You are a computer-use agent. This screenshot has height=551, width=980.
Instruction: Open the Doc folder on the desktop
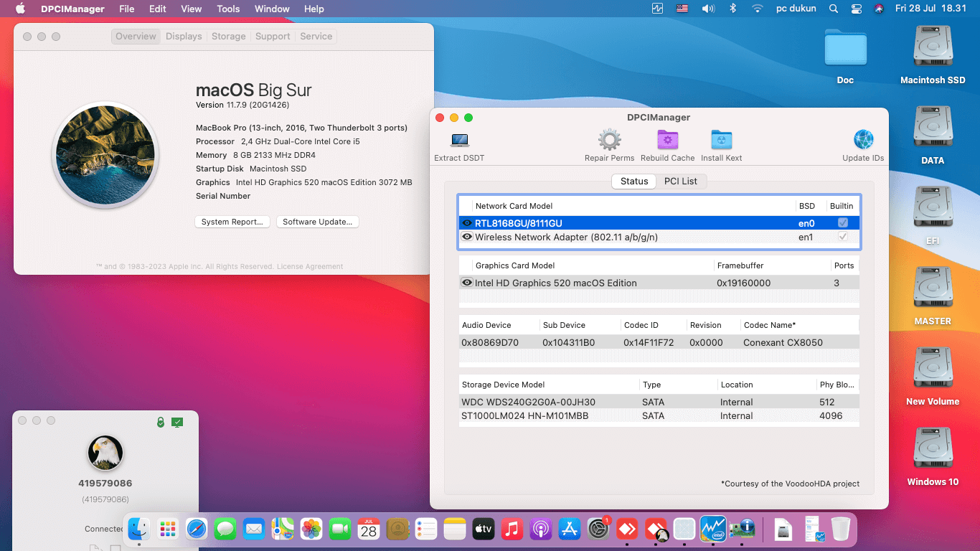click(x=845, y=49)
